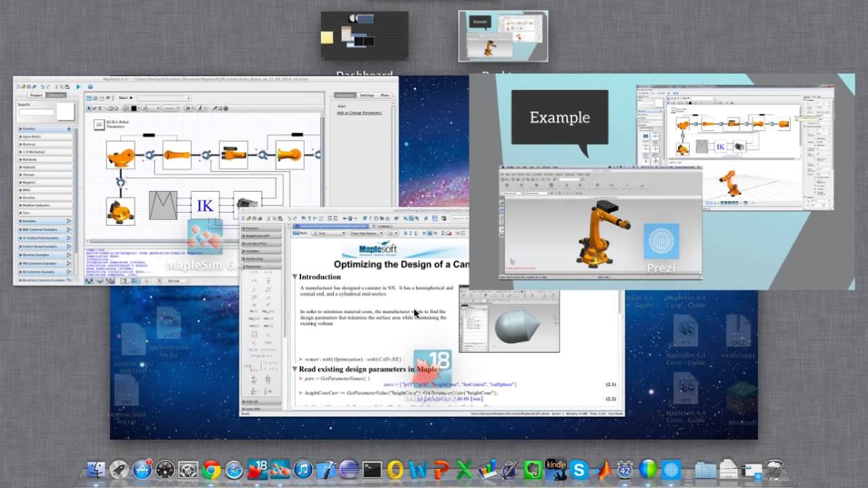Select the gray M-shaped block beside IK
The height and width of the screenshot is (488, 868).
tap(163, 205)
